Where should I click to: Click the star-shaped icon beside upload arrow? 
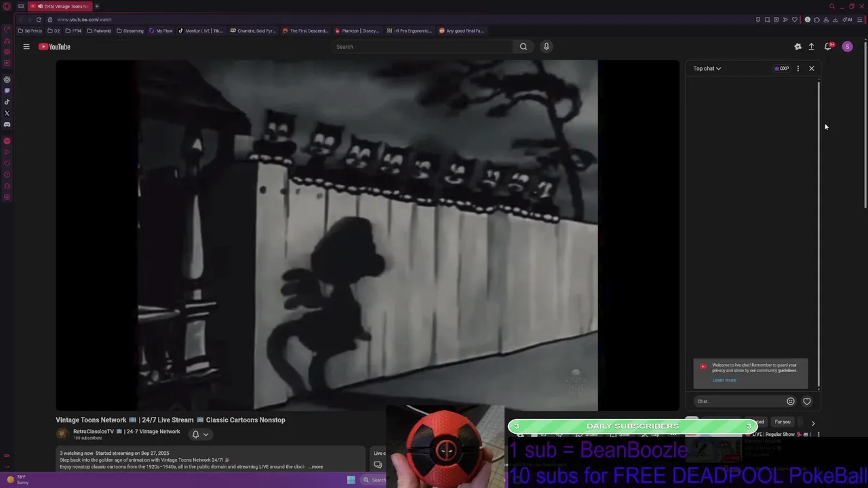[797, 47]
